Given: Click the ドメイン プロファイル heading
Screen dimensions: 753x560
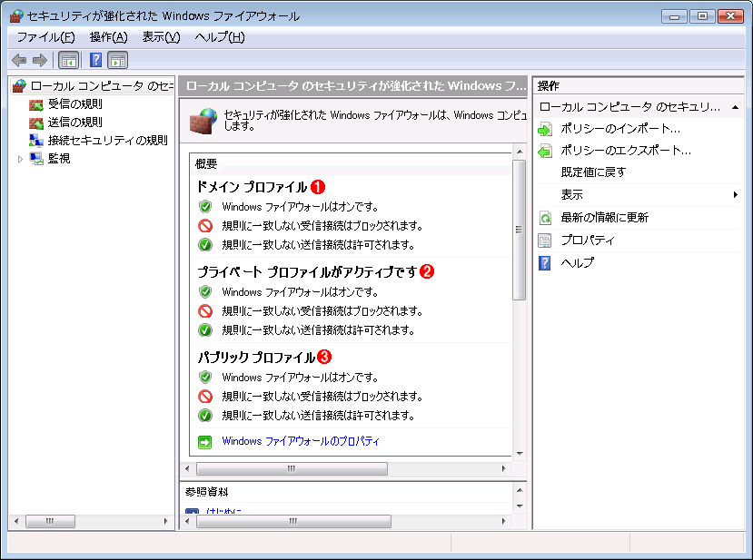Looking at the screenshot, I should pos(253,187).
